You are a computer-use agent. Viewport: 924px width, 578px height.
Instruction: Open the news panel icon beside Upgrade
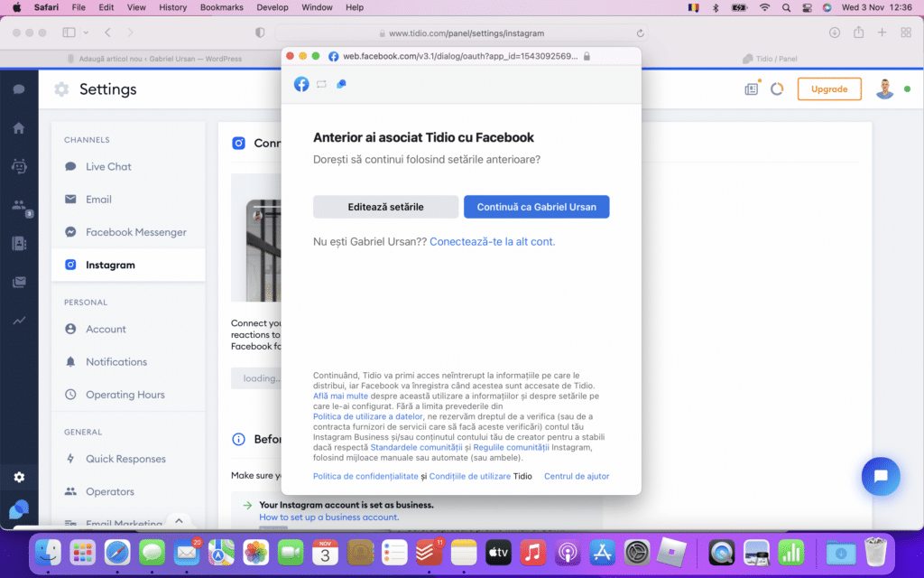pyautogui.click(x=752, y=89)
